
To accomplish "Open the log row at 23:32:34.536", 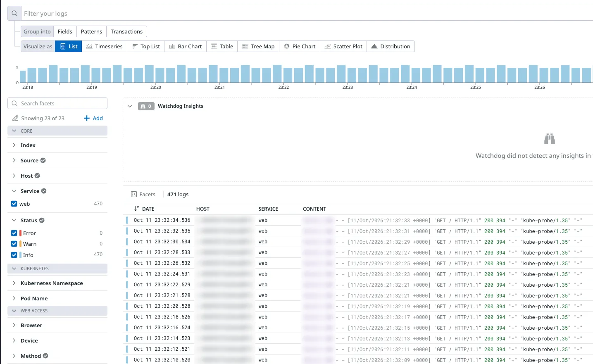I will 359,220.
